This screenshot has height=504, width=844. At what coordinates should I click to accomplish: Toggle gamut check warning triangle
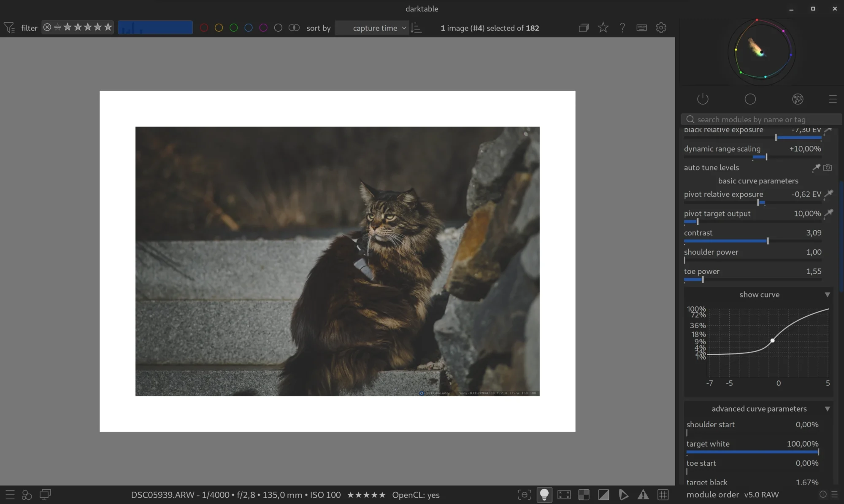643,494
